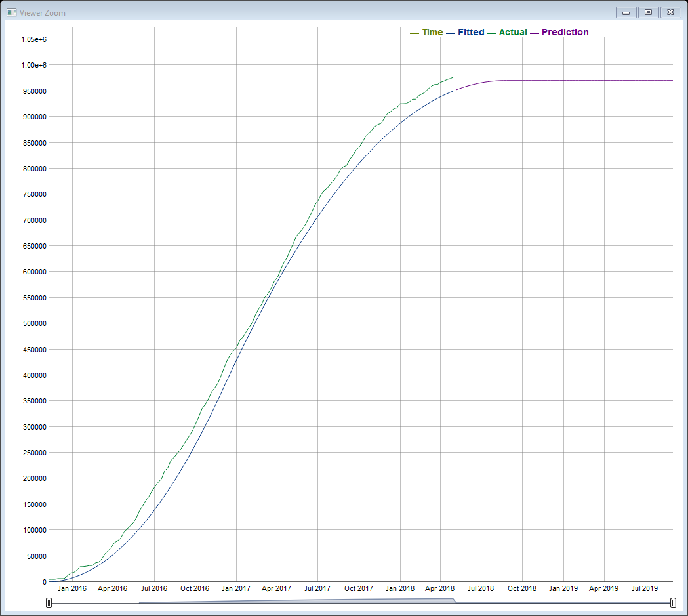Click the Jan 2018 x-axis label
The image size is (688, 616).
coord(399,589)
